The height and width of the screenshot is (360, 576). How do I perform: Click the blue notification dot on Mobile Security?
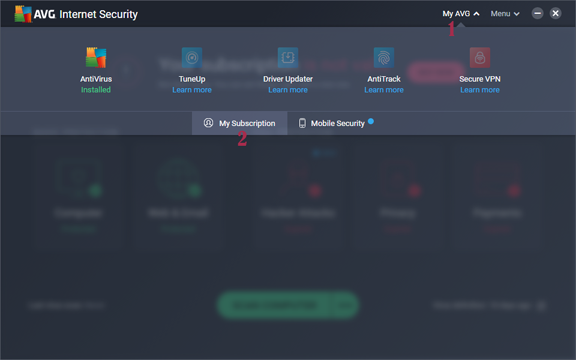371,121
